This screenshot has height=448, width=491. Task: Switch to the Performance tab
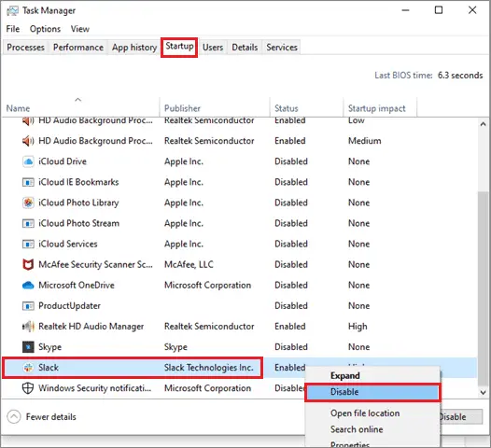(78, 48)
